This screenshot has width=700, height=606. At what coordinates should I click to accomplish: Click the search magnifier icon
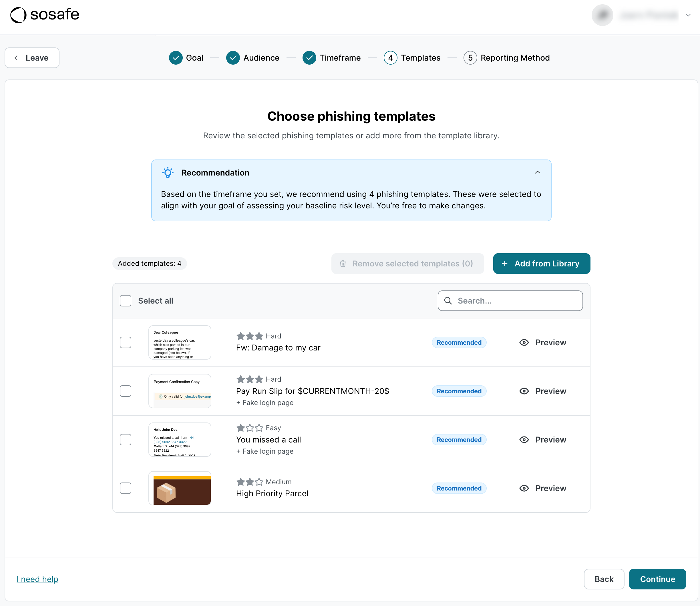click(x=448, y=301)
